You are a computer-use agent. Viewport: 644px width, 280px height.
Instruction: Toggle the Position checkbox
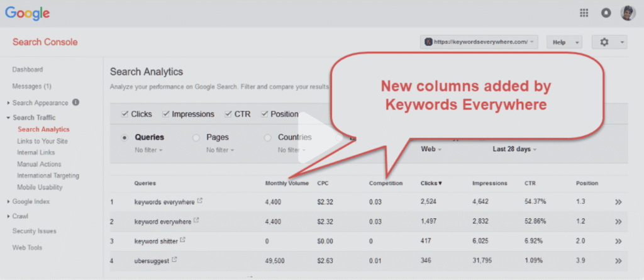pyautogui.click(x=264, y=115)
